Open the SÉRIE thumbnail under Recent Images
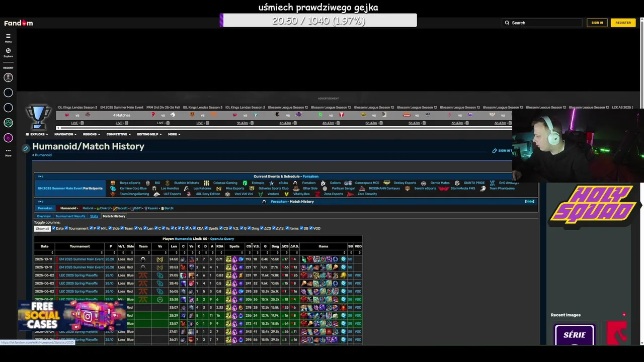This screenshot has height=362, width=644. pyautogui.click(x=575, y=335)
